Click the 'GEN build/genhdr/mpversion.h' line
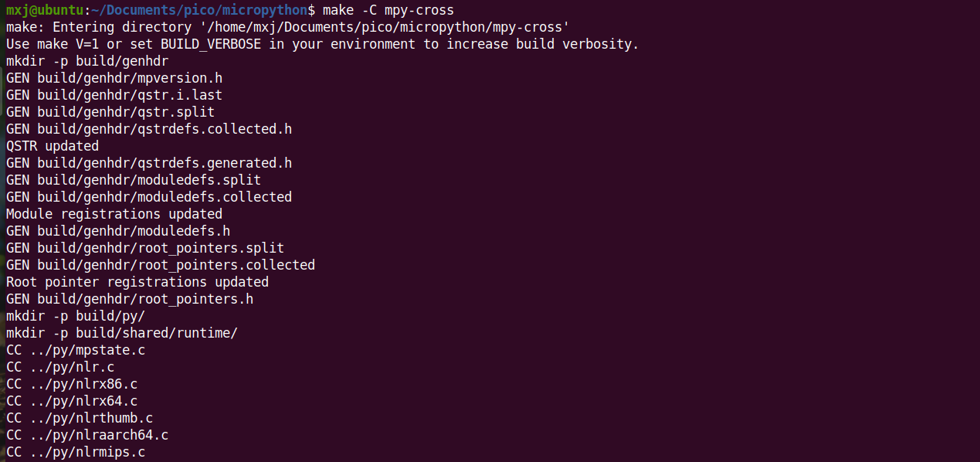The height and width of the screenshot is (462, 980). coord(114,78)
